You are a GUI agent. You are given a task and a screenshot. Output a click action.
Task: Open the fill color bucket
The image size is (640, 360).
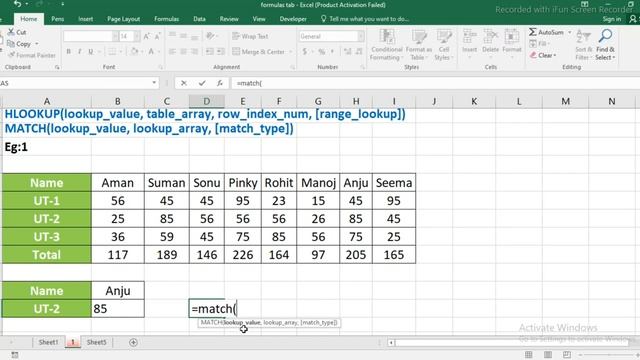pyautogui.click(x=134, y=51)
